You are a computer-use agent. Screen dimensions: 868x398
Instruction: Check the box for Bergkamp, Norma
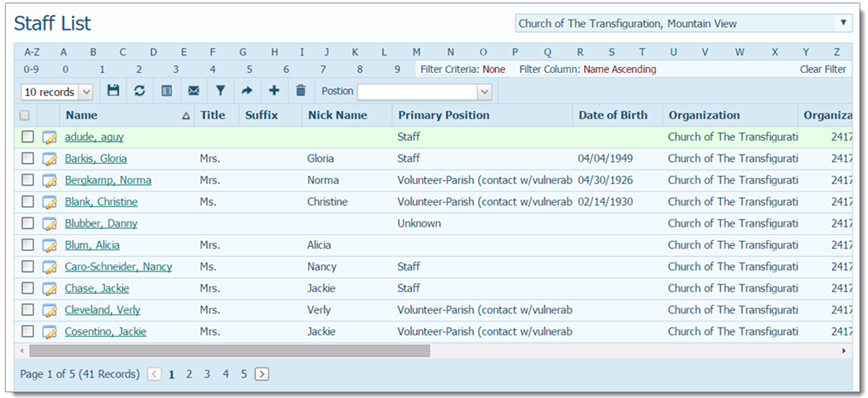click(x=27, y=180)
